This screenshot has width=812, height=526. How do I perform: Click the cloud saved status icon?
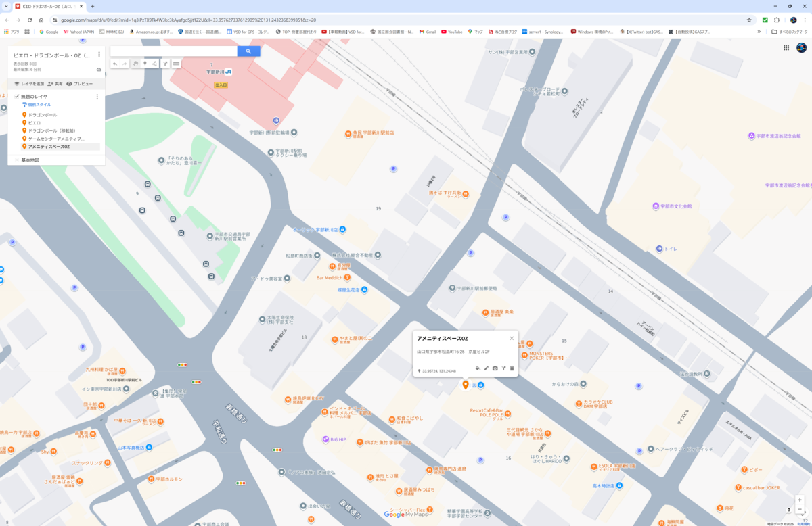pyautogui.click(x=99, y=70)
